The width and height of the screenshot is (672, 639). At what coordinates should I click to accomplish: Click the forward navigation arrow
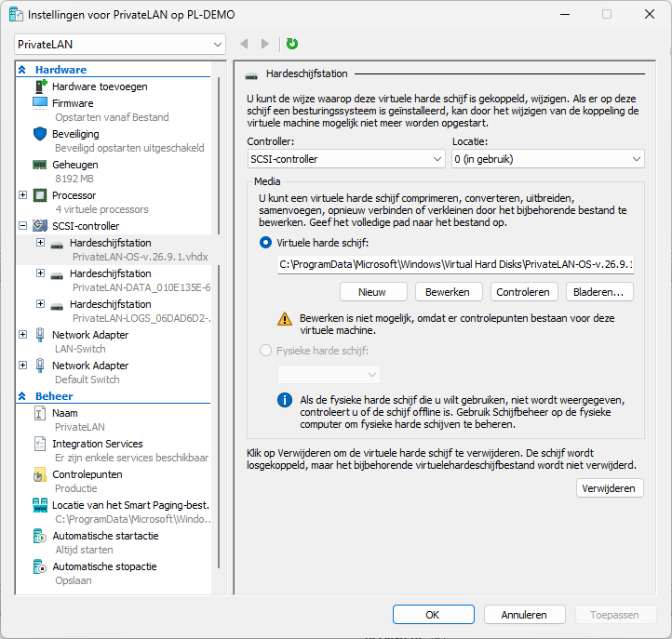pyautogui.click(x=265, y=44)
